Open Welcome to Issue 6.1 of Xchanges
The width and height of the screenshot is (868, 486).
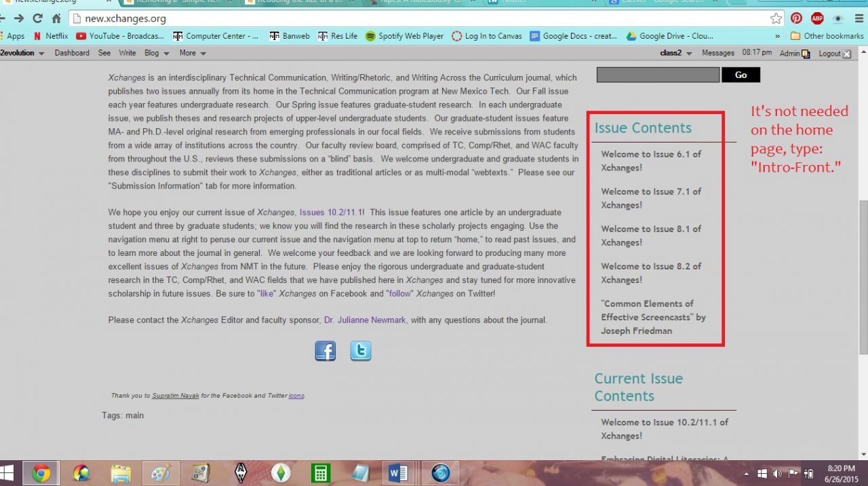click(x=651, y=161)
